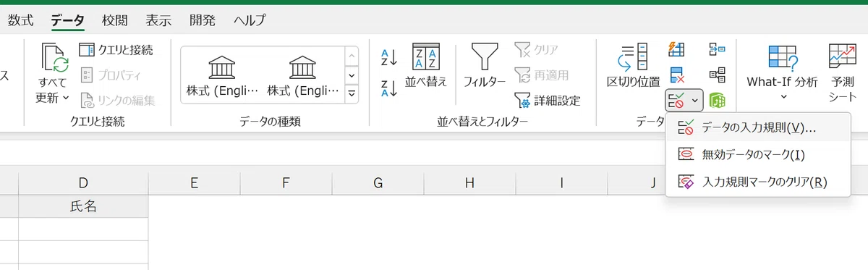Click the data validation icon button
Viewport: 868px width, 270px height.
[676, 100]
